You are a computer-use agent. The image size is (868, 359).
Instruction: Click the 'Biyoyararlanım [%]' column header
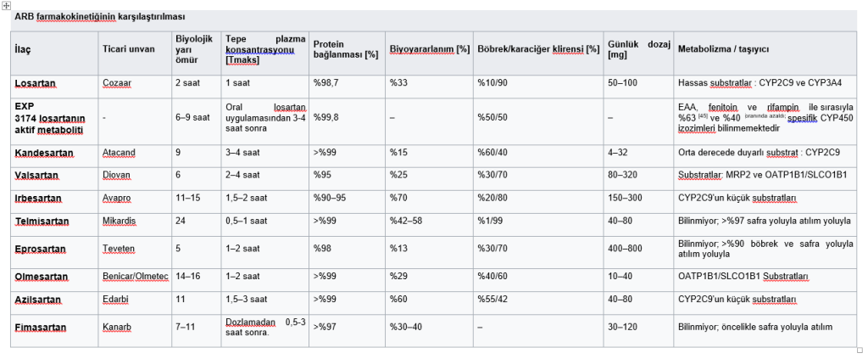pos(429,49)
